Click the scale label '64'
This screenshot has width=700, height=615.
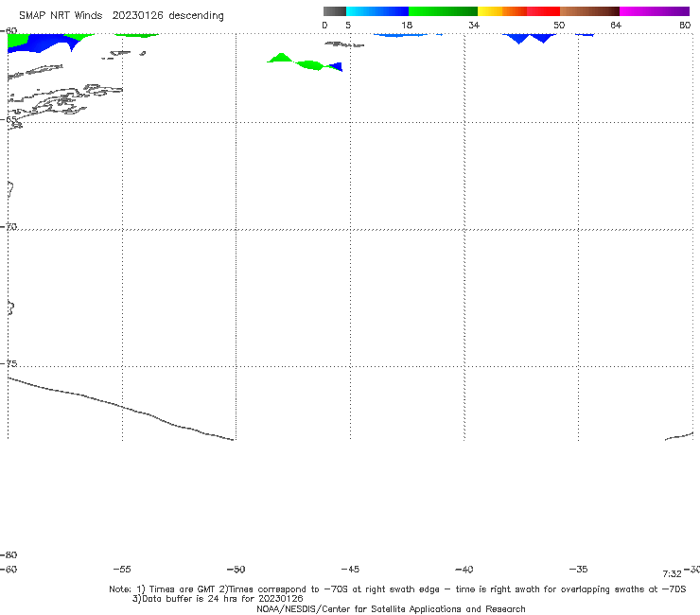tap(616, 25)
